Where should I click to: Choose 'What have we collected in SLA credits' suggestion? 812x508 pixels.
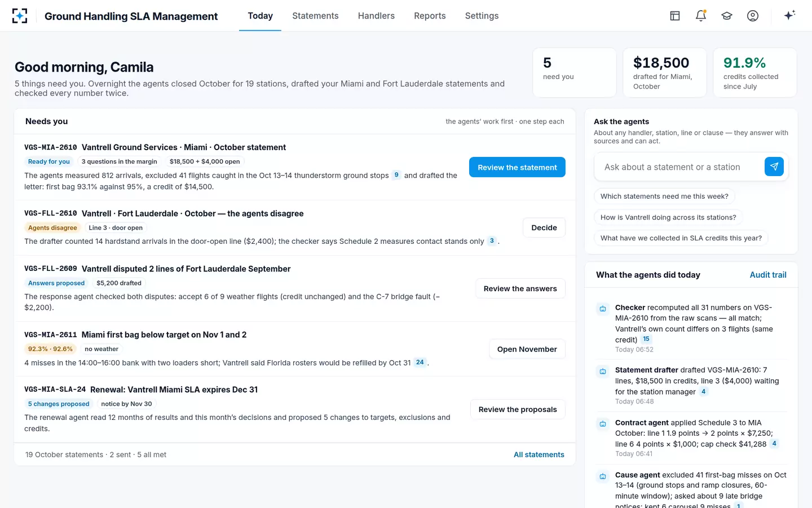681,238
